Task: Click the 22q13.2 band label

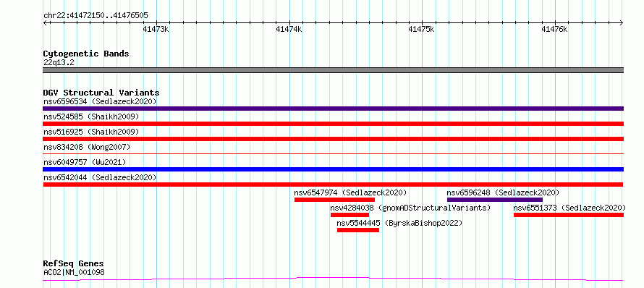Action: click(59, 62)
